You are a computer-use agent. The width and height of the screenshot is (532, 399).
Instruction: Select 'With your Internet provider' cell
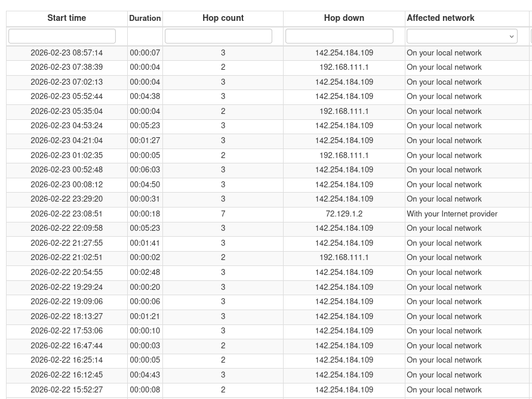pyautogui.click(x=452, y=214)
